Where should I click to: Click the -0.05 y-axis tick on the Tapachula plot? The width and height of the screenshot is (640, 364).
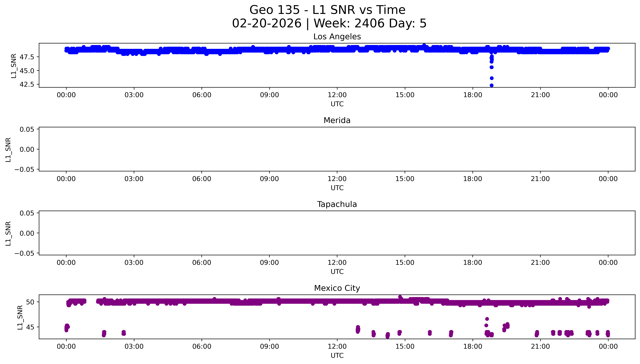click(24, 253)
